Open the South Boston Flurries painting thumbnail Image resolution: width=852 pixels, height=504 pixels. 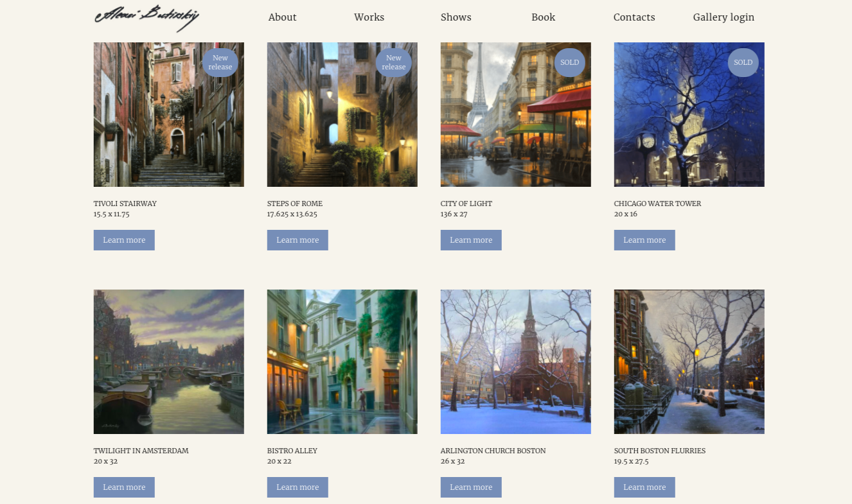689,361
